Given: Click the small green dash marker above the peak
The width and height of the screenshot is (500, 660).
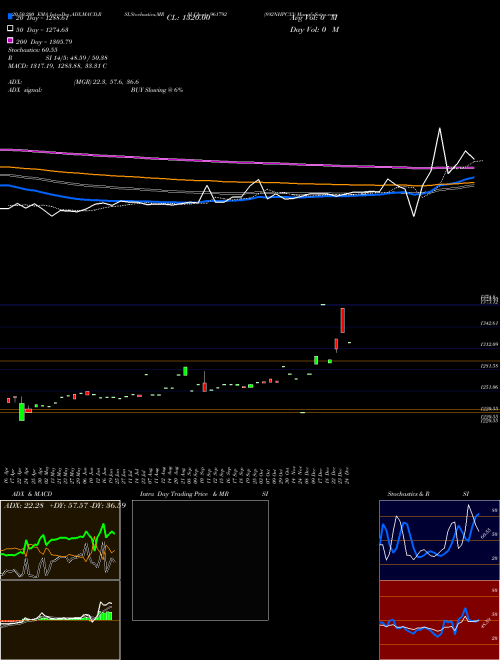Looking at the screenshot, I should [323, 304].
